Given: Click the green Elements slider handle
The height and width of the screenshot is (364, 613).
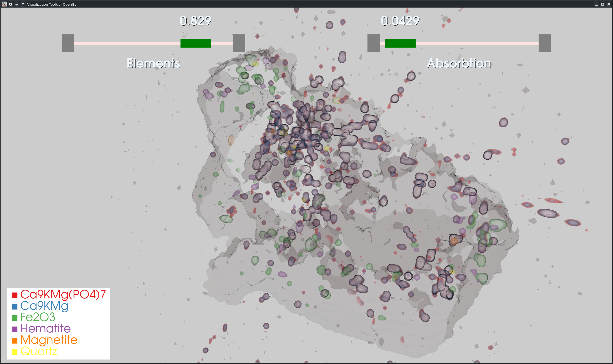Looking at the screenshot, I should point(196,43).
